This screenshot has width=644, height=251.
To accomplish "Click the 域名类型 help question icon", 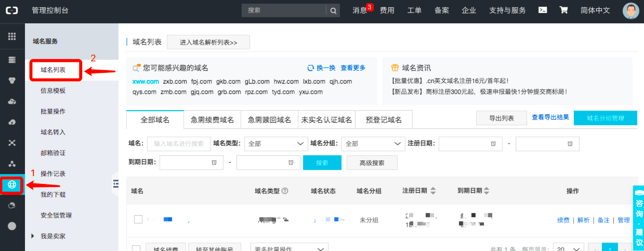I will point(285,191).
